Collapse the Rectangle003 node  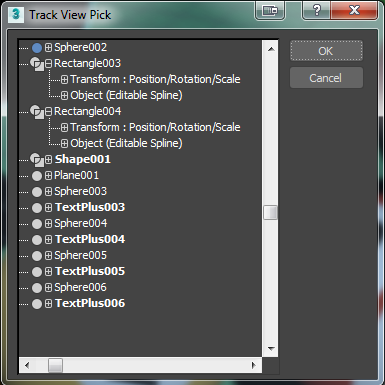tap(48, 63)
